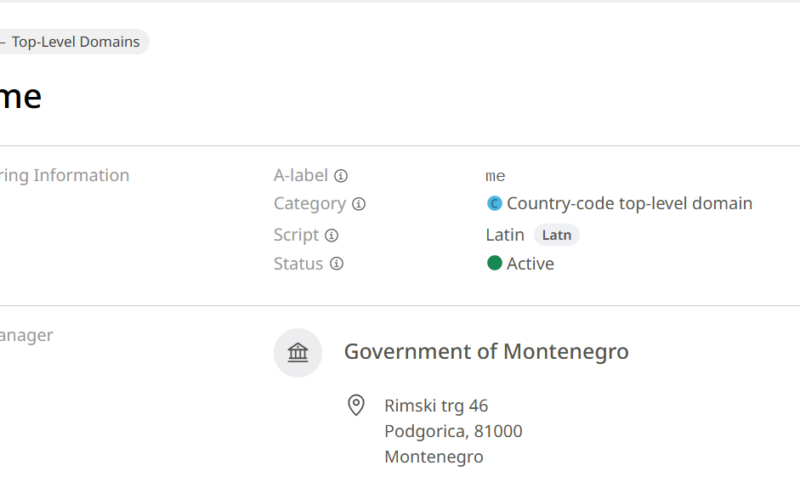Click the green Active status dot
Viewport: 800px width, 500px height.
coord(494,263)
